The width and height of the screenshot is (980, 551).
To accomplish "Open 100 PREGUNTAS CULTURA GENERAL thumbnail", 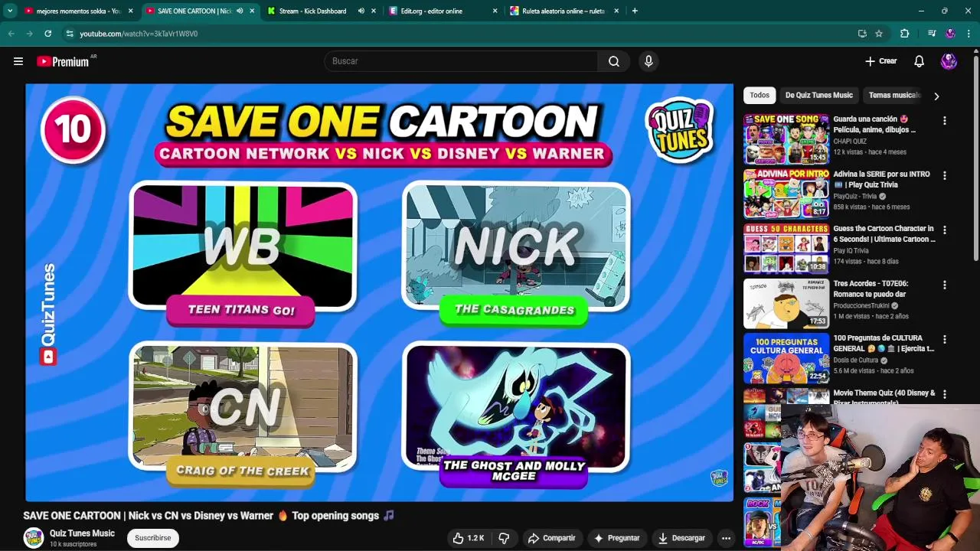I will click(786, 358).
